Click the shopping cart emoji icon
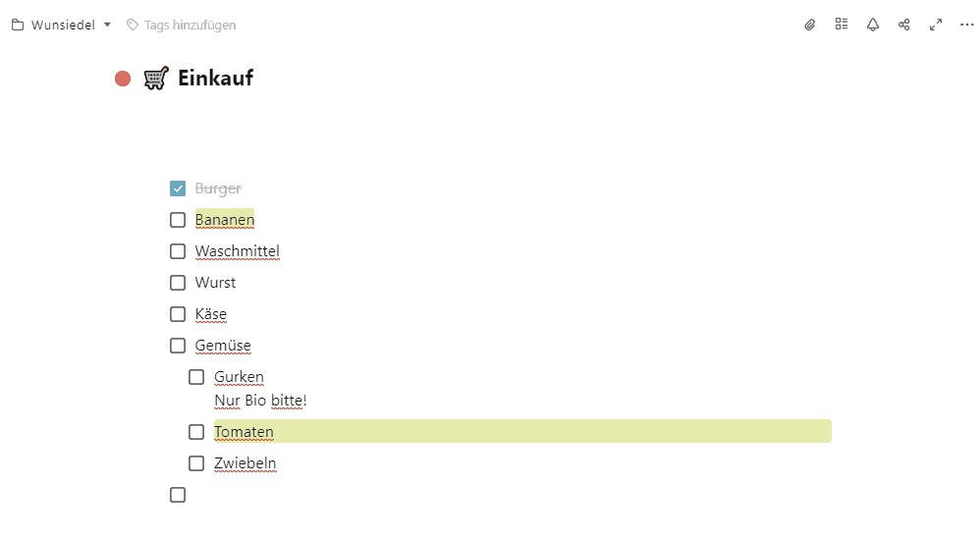The height and width of the screenshot is (539, 980). (155, 79)
